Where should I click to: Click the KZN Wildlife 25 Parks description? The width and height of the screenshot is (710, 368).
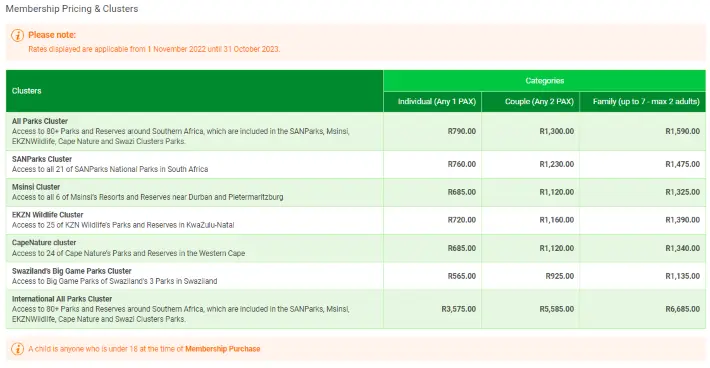[123, 225]
